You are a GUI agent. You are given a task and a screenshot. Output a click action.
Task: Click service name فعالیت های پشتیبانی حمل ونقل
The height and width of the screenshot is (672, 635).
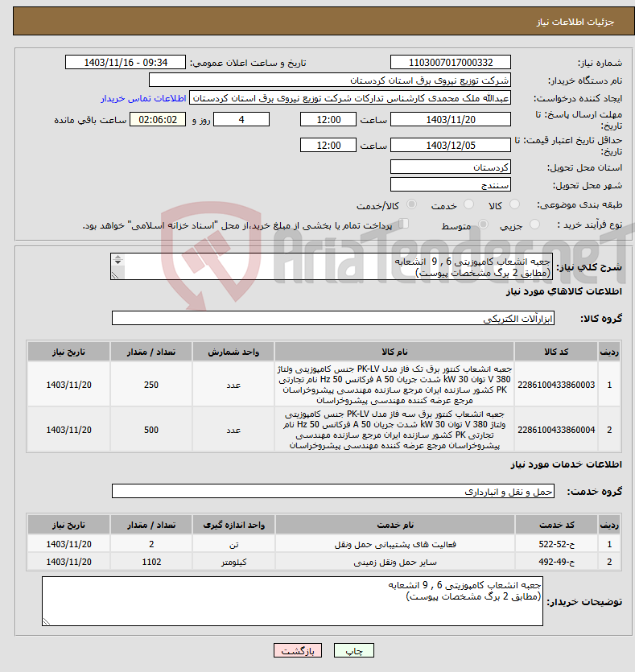click(x=395, y=544)
